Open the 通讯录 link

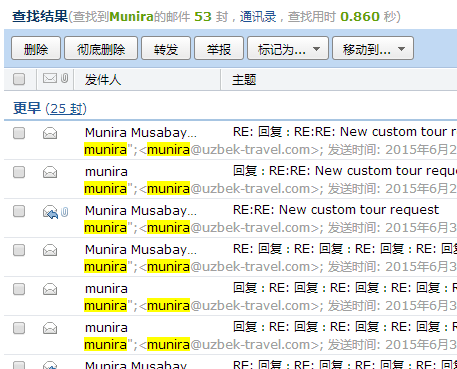258,16
